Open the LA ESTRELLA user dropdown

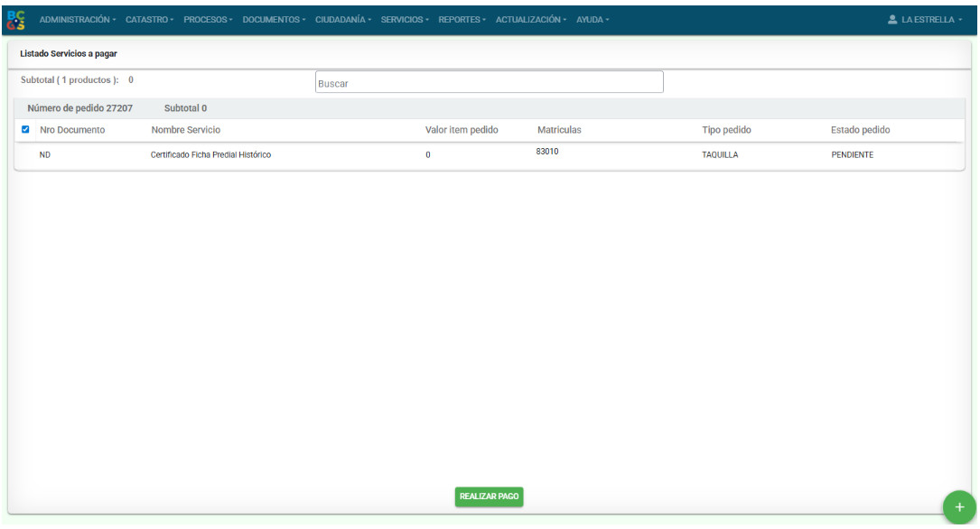931,20
